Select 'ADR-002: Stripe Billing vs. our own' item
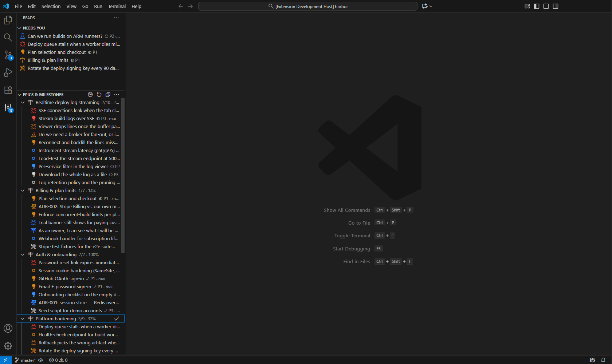This screenshot has width=612, height=364. (x=69, y=206)
